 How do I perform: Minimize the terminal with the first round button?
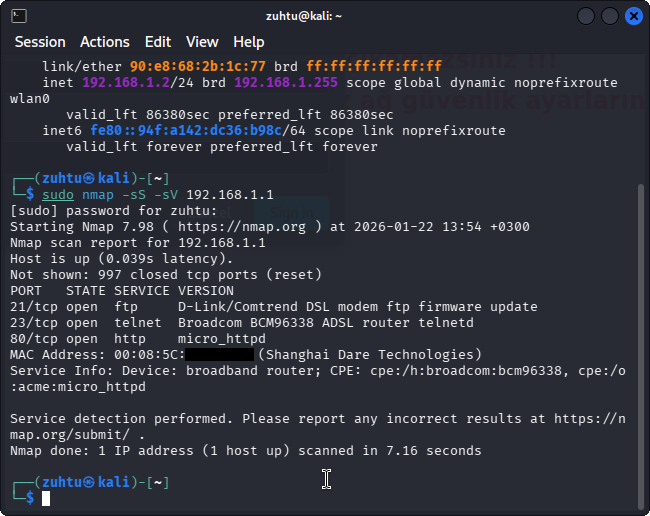coord(586,16)
